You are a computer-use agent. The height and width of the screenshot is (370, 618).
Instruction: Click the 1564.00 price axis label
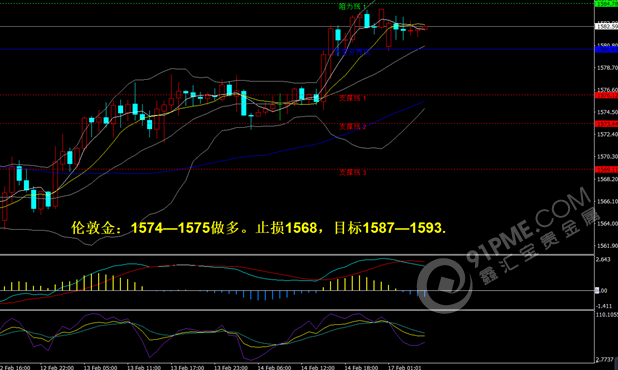(x=607, y=223)
